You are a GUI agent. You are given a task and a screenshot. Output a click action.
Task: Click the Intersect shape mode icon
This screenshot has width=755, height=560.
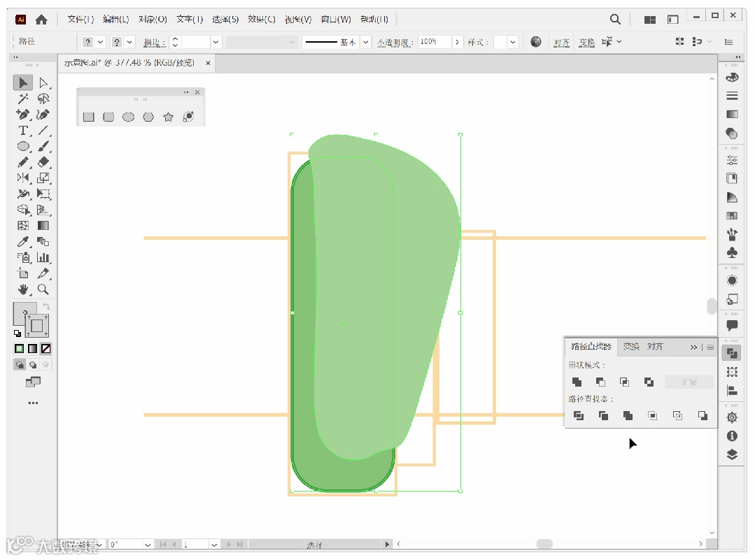tap(625, 382)
